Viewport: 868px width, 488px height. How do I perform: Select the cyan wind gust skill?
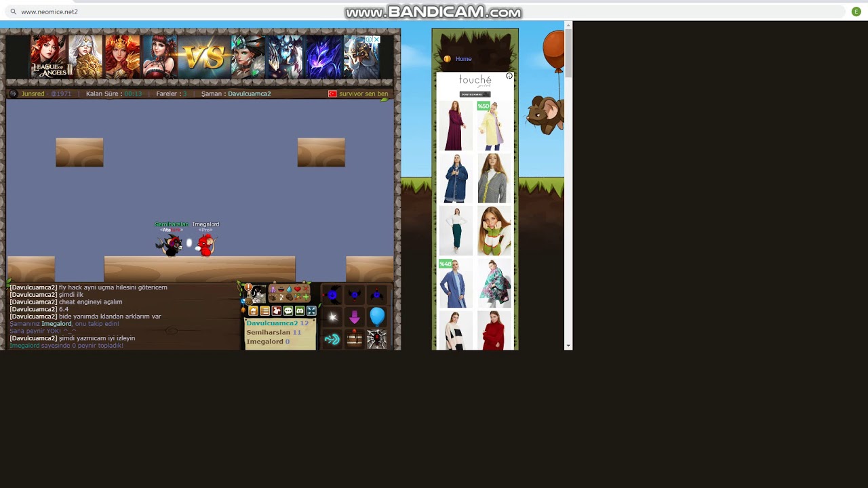tap(332, 339)
